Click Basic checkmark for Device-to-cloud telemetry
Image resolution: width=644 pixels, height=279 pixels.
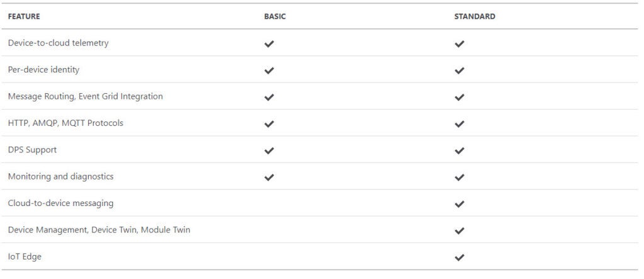[269, 44]
